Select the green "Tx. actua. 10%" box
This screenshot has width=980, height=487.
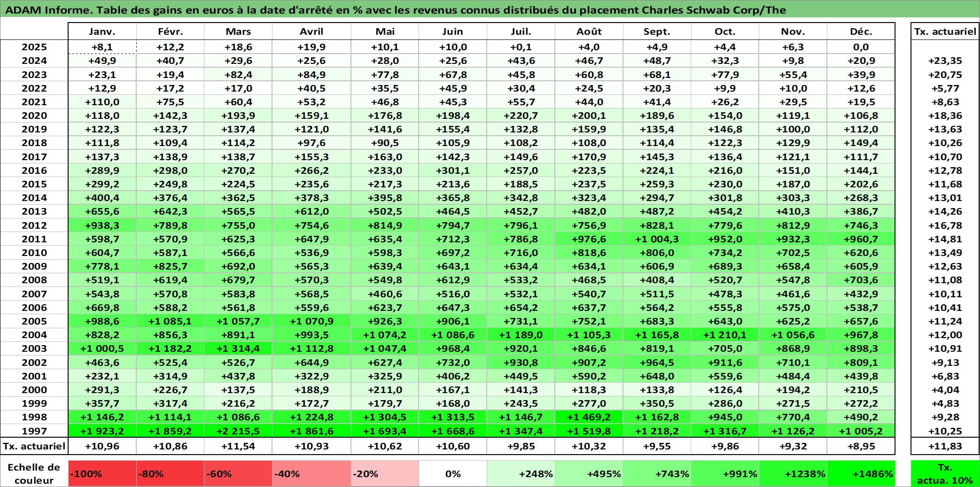[x=945, y=473]
